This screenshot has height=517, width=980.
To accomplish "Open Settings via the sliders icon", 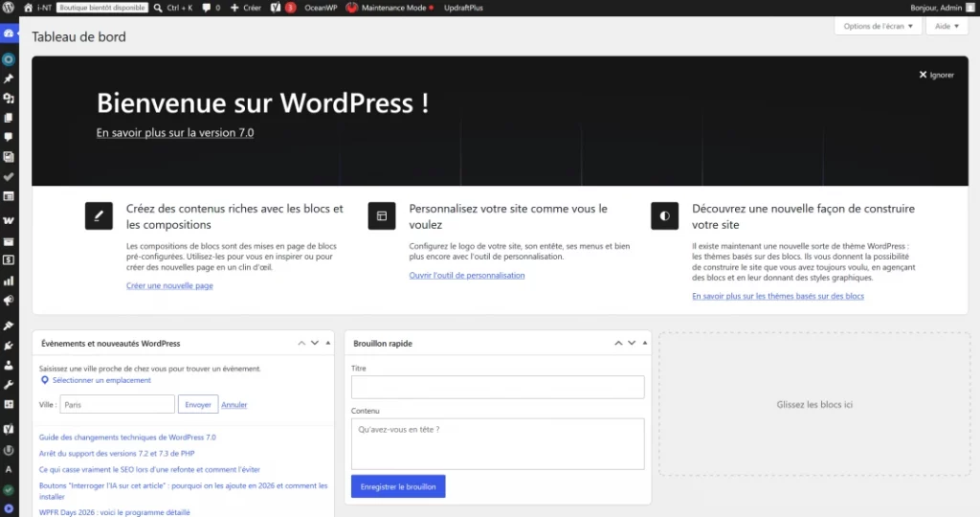I will coord(9,404).
